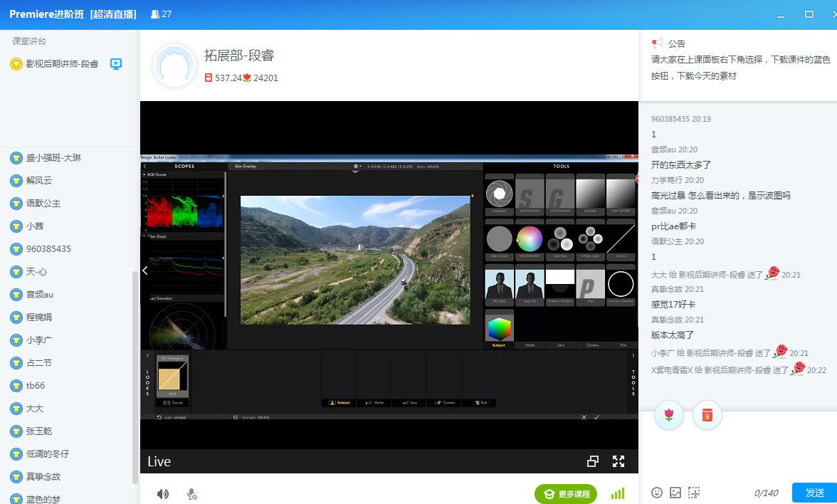The width and height of the screenshot is (837, 504).
Task: Pop out video into separate window
Action: pos(592,461)
